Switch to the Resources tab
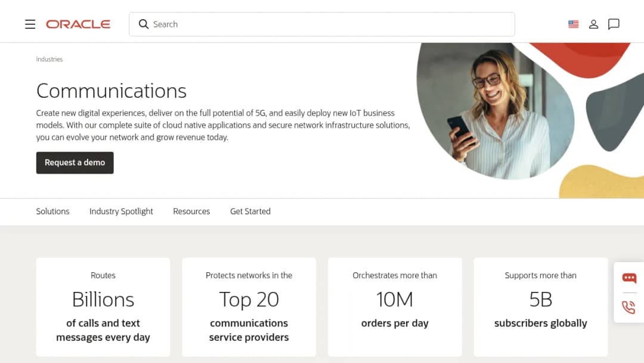Screen dimensions: 644x363 (191, 211)
